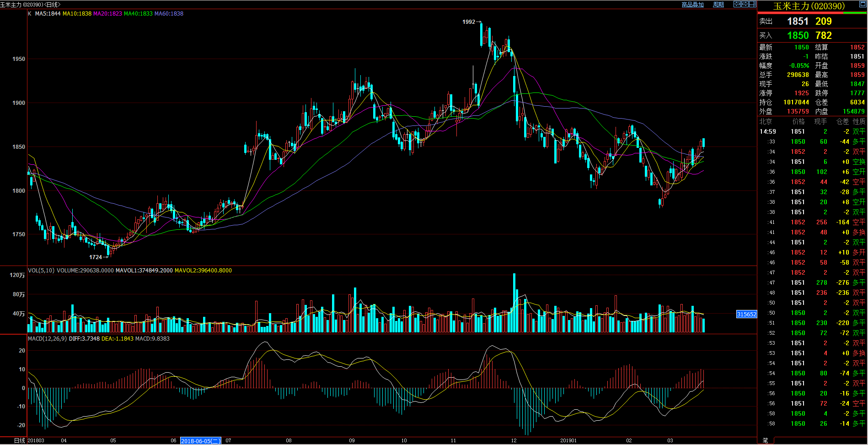The height and width of the screenshot is (445, 868).
Task: Click the 跌停 value 1777
Action: click(x=857, y=93)
